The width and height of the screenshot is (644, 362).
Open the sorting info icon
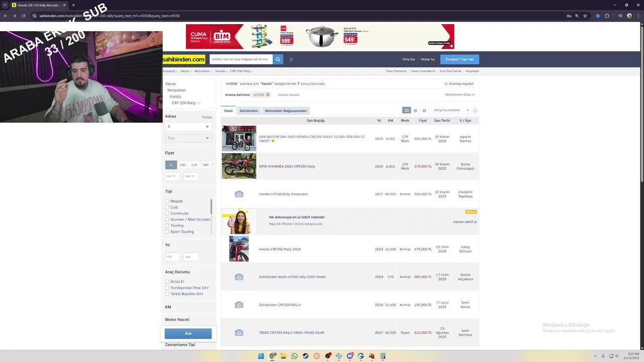pos(475,110)
